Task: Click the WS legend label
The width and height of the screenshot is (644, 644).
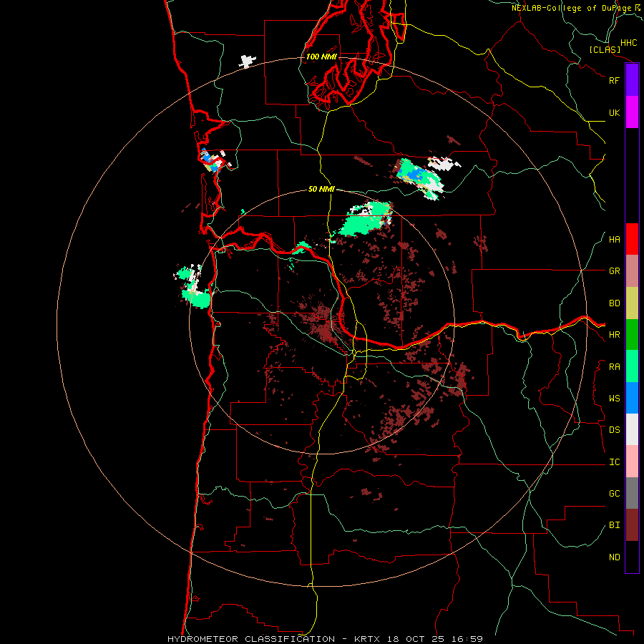Action: [x=614, y=398]
